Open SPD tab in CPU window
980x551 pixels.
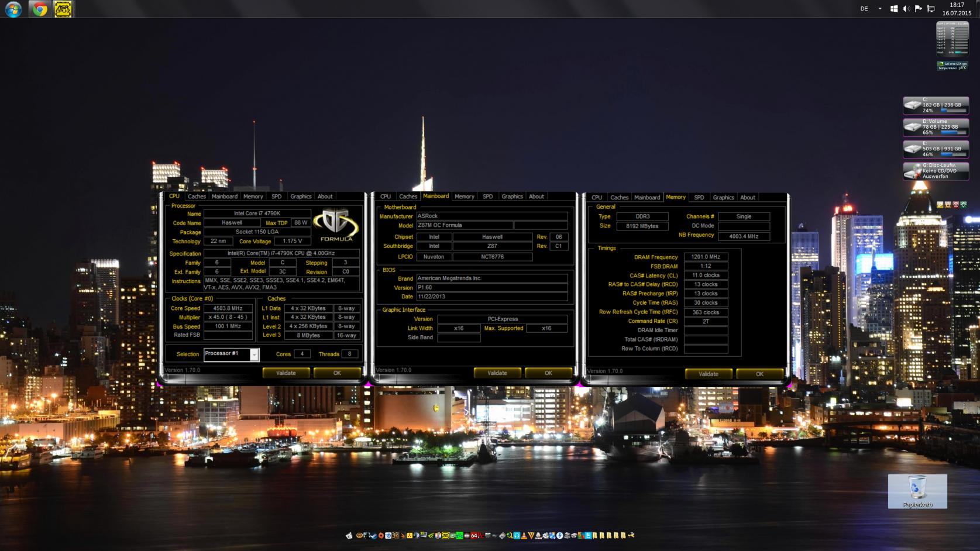[x=277, y=197]
